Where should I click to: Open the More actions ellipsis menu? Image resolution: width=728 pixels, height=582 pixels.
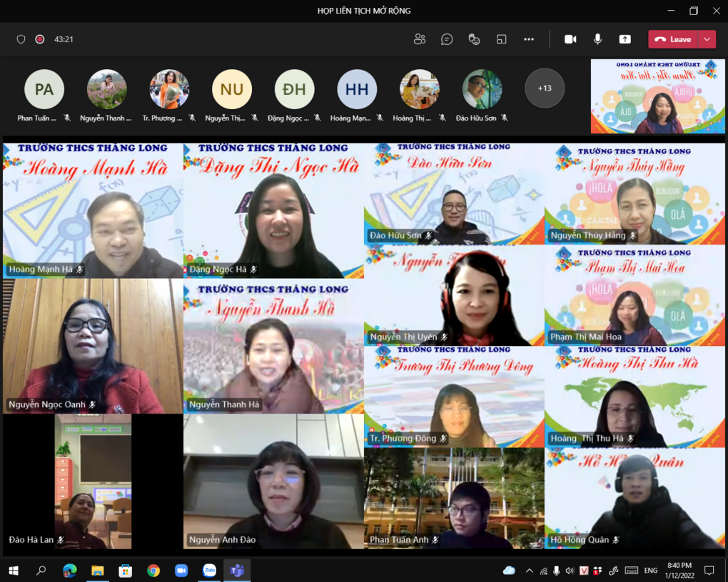pos(529,39)
